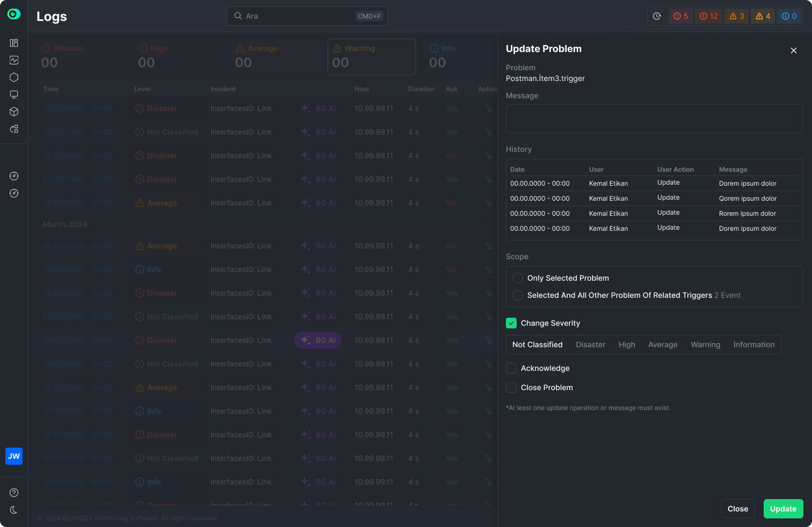Viewport: 812px width, 527px height.
Task: Click the Host column header
Action: pos(361,89)
